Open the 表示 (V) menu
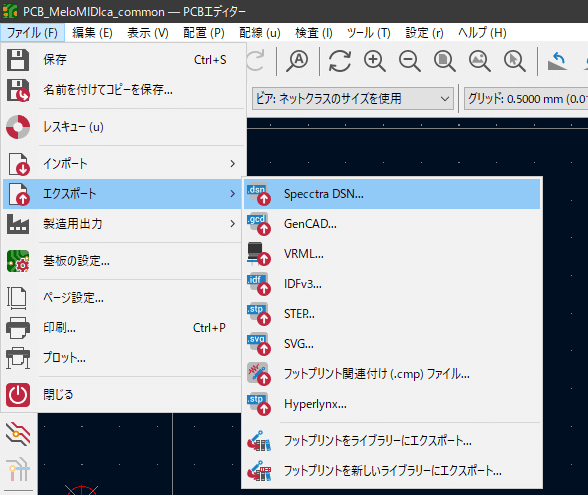The width and height of the screenshot is (588, 495). (x=148, y=33)
